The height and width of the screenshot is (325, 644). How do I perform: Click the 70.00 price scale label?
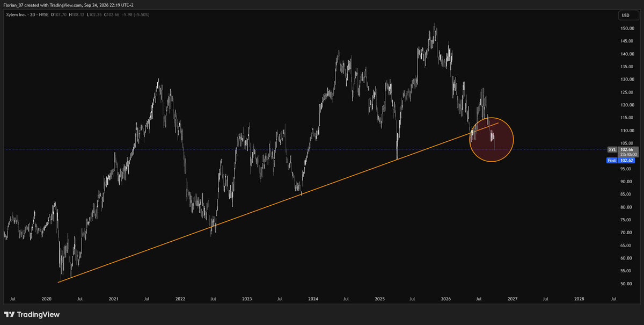point(627,233)
